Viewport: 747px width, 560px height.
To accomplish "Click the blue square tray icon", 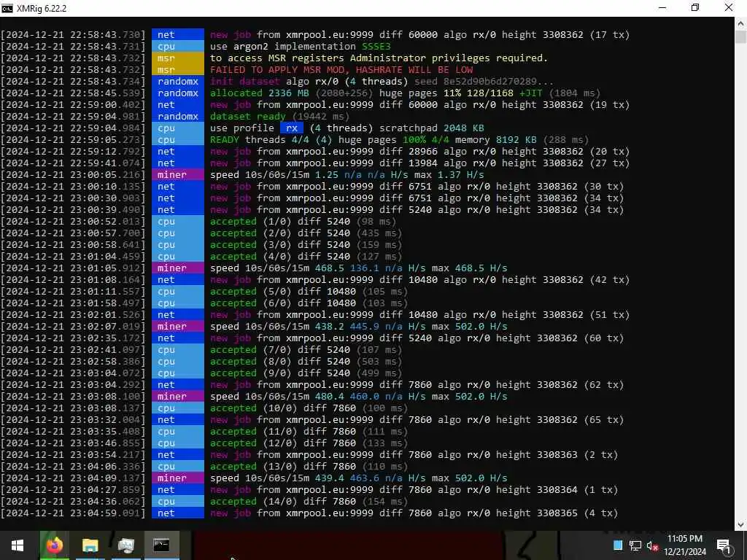I will [x=617, y=545].
